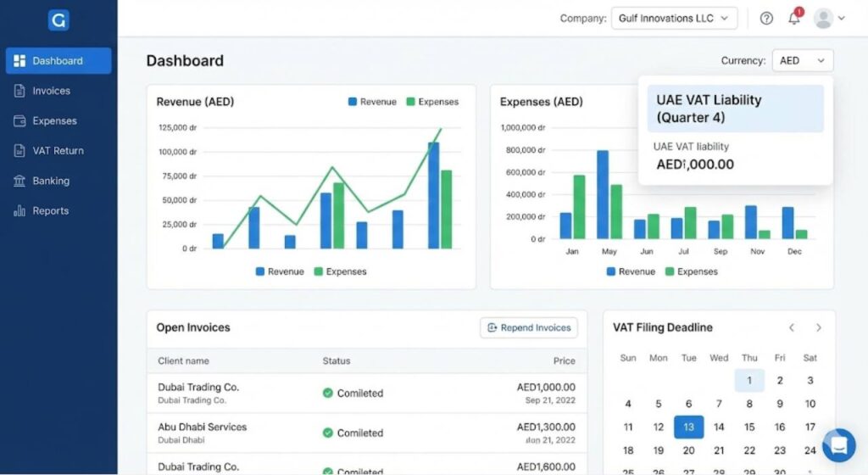Toggle Revenue legend below Expenses chart
868x475 pixels.
(x=631, y=271)
